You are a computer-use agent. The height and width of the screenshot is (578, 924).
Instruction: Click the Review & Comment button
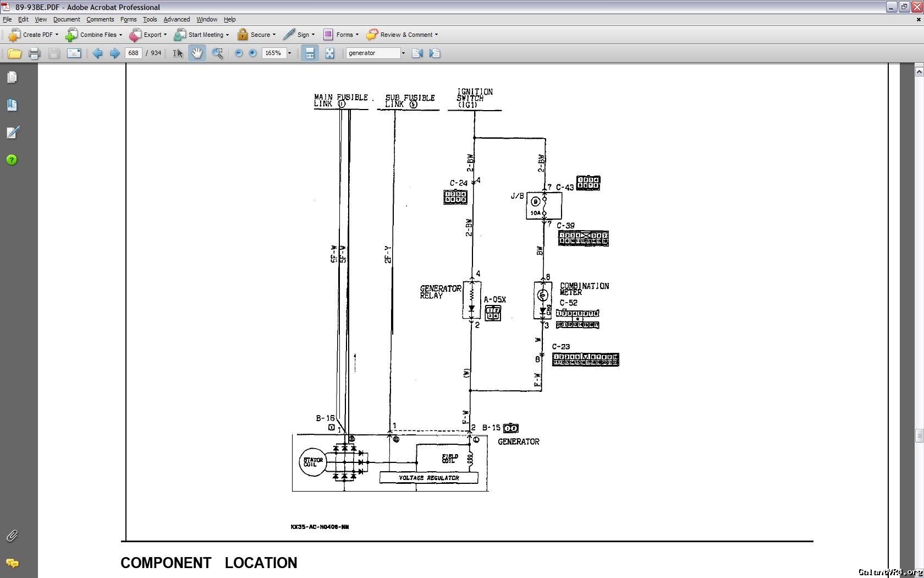click(x=402, y=35)
